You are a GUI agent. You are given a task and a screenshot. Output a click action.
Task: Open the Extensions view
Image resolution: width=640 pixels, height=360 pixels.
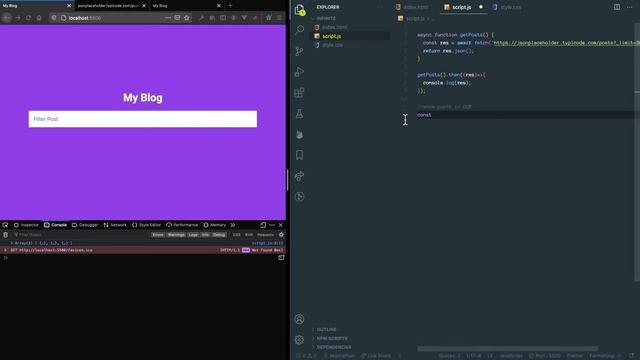point(300,93)
